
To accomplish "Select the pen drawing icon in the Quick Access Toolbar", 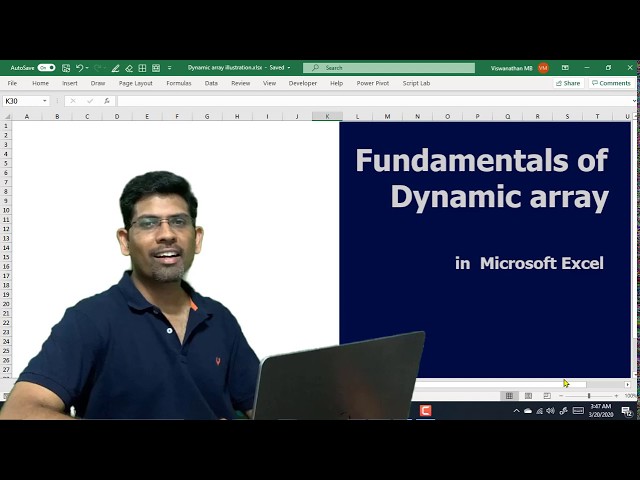I will [116, 68].
